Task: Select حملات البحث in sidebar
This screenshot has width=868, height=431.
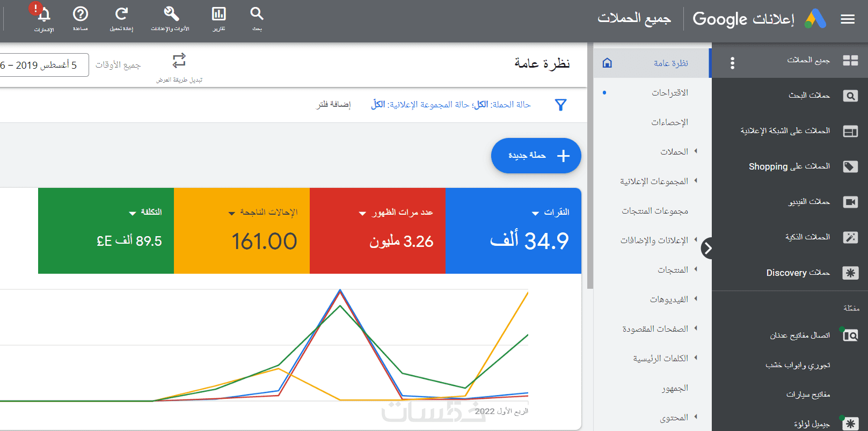Action: point(809,96)
